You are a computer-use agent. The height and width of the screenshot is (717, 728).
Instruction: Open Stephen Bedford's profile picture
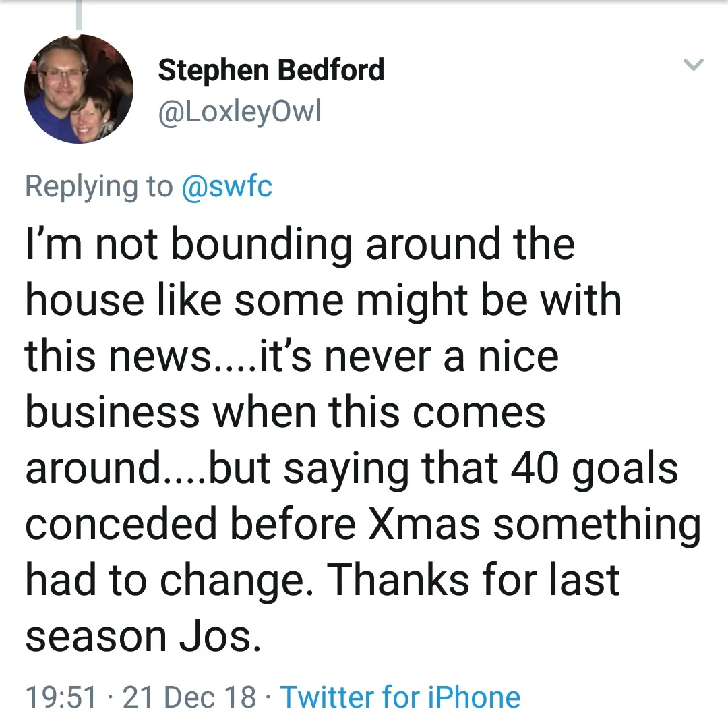click(x=79, y=89)
